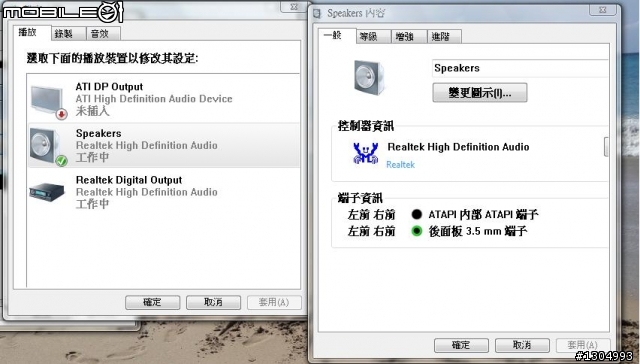Screen dimensions: 640x364
Task: Click 取消 in the Sound window
Action: (213, 302)
